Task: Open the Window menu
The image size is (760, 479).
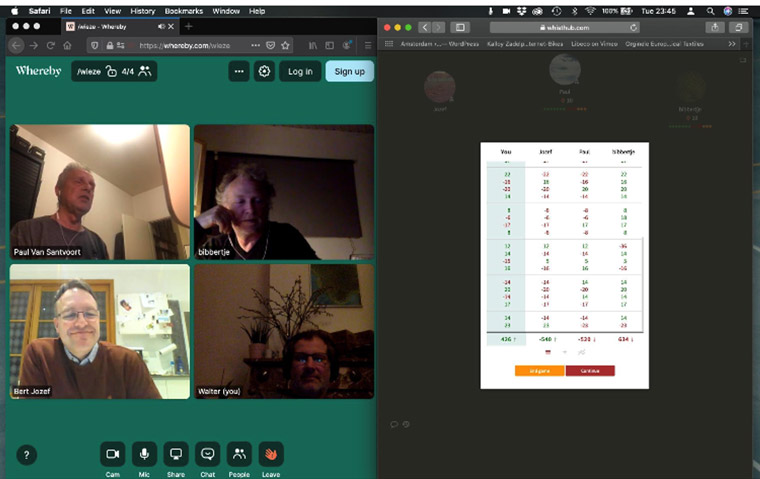Action: [x=226, y=11]
